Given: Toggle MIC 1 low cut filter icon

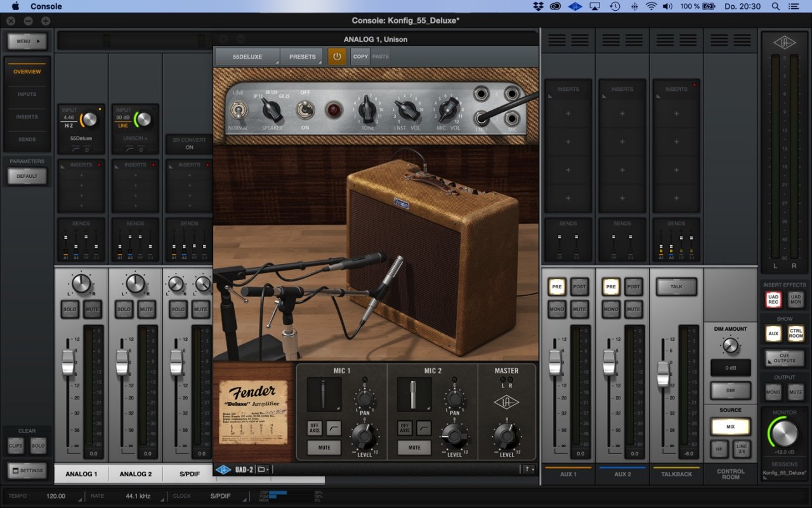Looking at the screenshot, I should [x=333, y=427].
